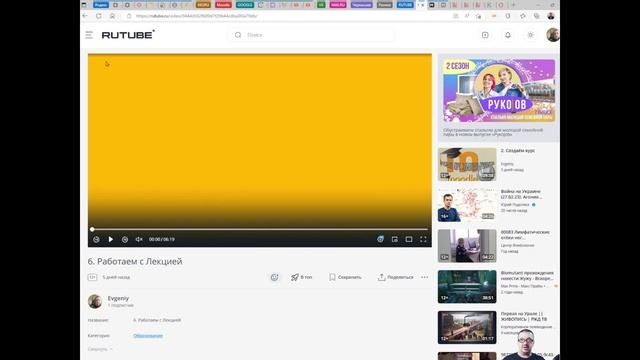Unmute the video player sound
640x360 pixels.
(x=139, y=239)
